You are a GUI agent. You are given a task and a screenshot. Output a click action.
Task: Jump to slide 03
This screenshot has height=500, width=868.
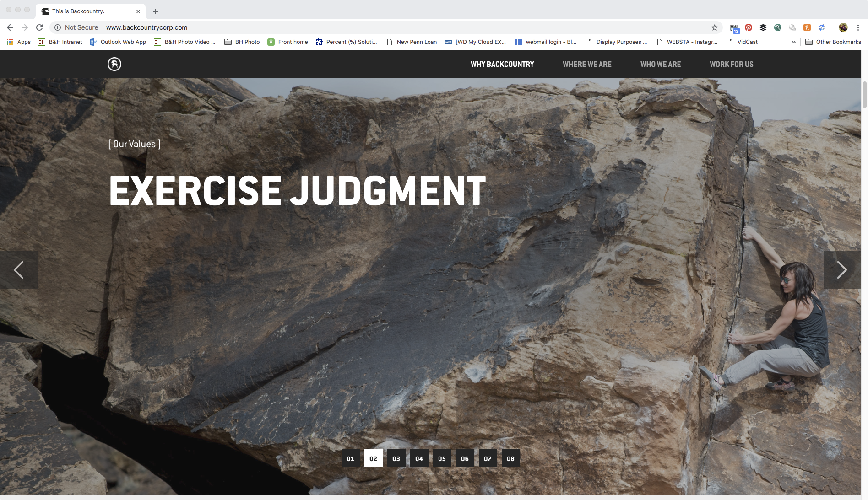pyautogui.click(x=396, y=458)
